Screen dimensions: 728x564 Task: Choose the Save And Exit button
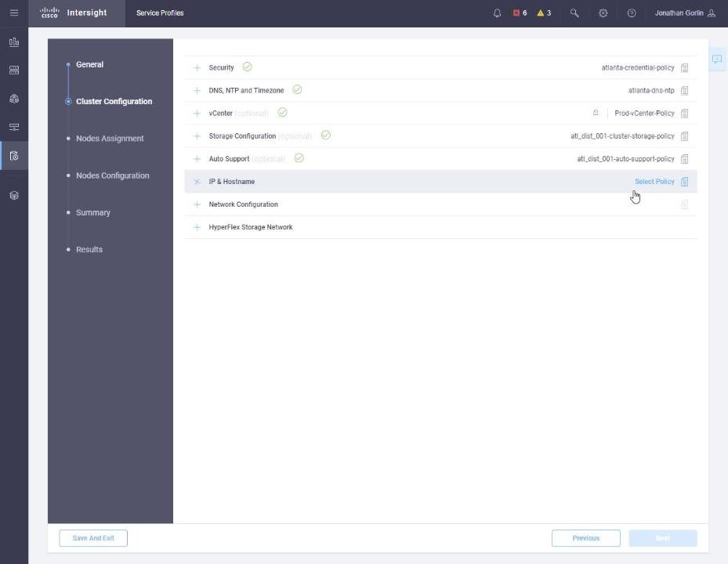pyautogui.click(x=93, y=538)
